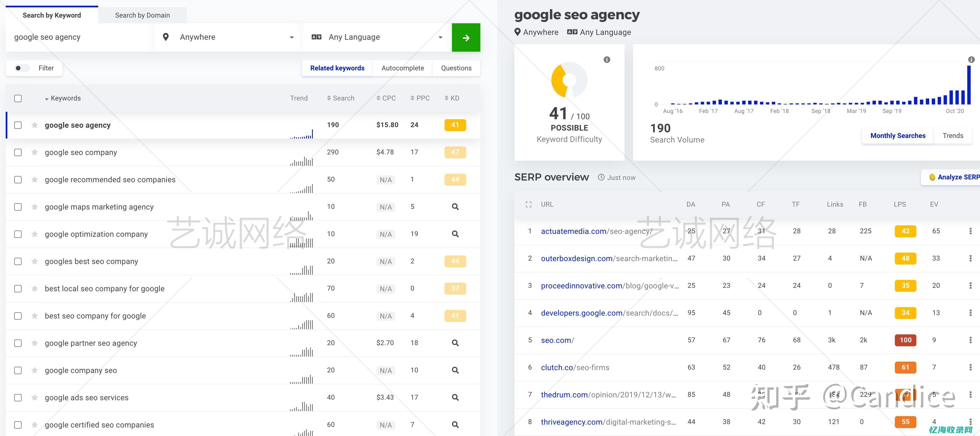Viewport: 980px width, 436px height.
Task: Check KD for 'google optimization company'
Action: 455,234
